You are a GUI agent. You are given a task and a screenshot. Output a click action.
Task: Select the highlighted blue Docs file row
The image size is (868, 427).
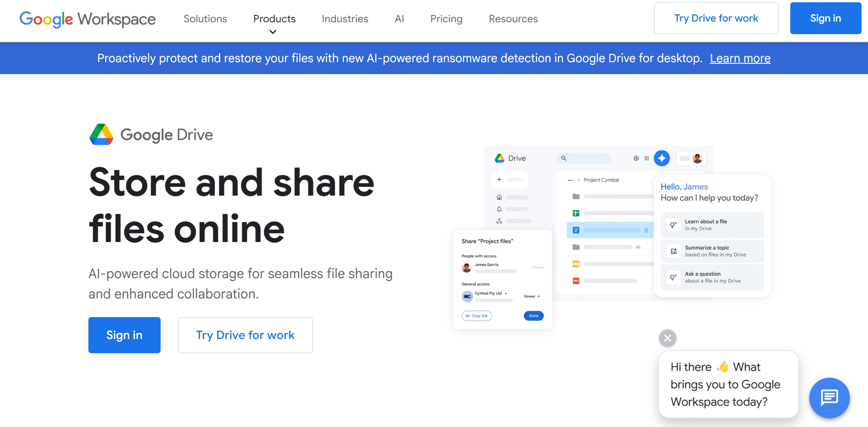pyautogui.click(x=610, y=230)
